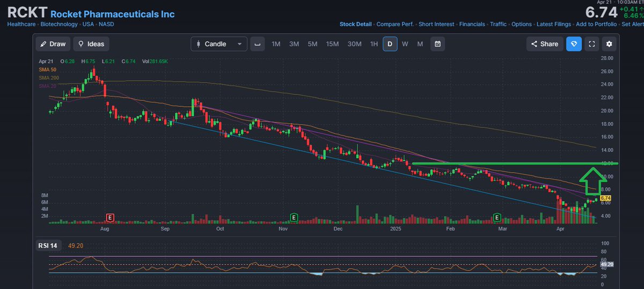Select the 1M timeframe
The width and height of the screenshot is (644, 289).
[276, 44]
